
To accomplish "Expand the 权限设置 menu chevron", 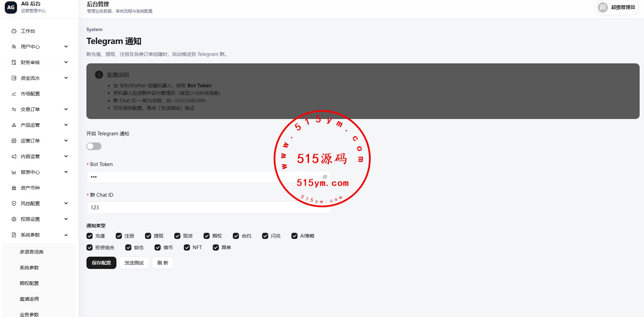I will tap(66, 219).
